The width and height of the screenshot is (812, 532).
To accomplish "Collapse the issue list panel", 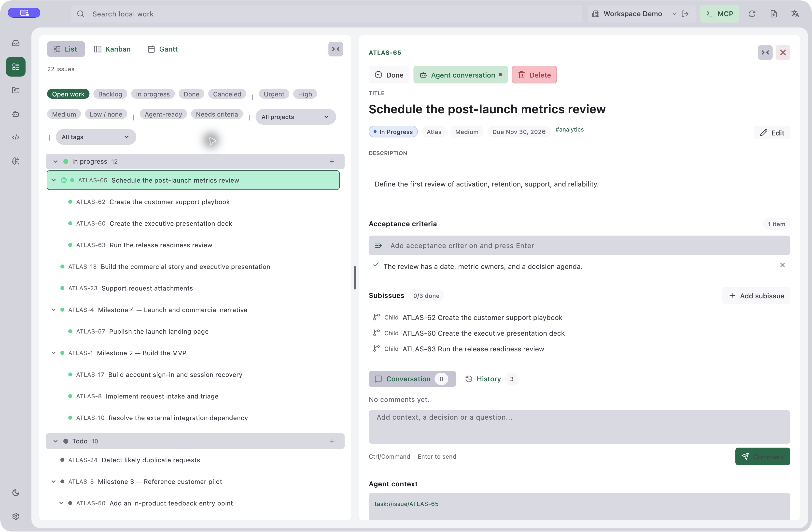I will [336, 49].
